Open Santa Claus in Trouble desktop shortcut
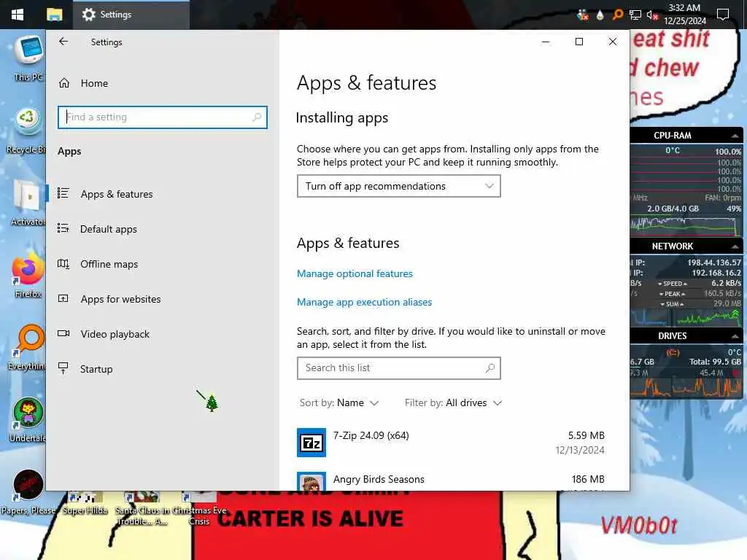 pyautogui.click(x=142, y=510)
